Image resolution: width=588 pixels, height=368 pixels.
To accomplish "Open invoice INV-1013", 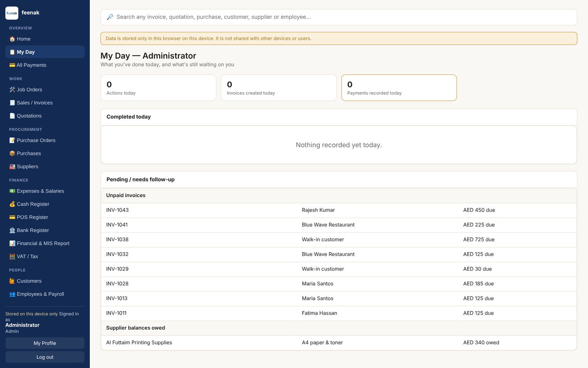I will [117, 298].
